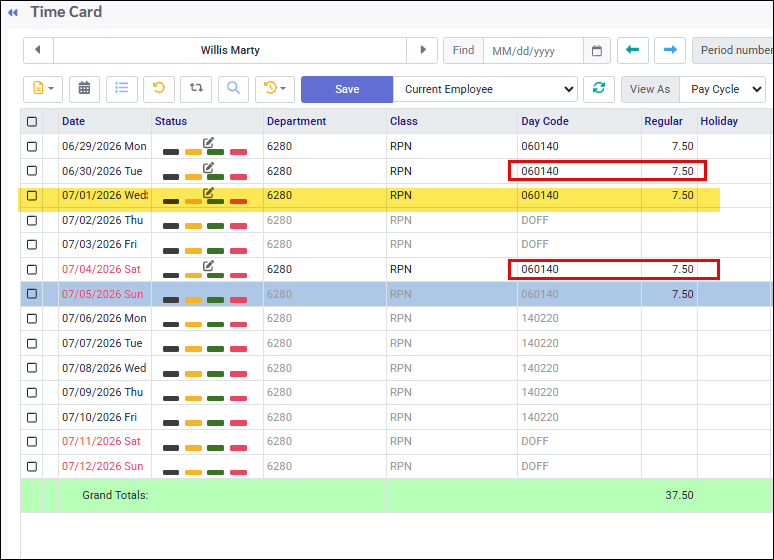Open calendar date picker next to Find

[x=597, y=50]
